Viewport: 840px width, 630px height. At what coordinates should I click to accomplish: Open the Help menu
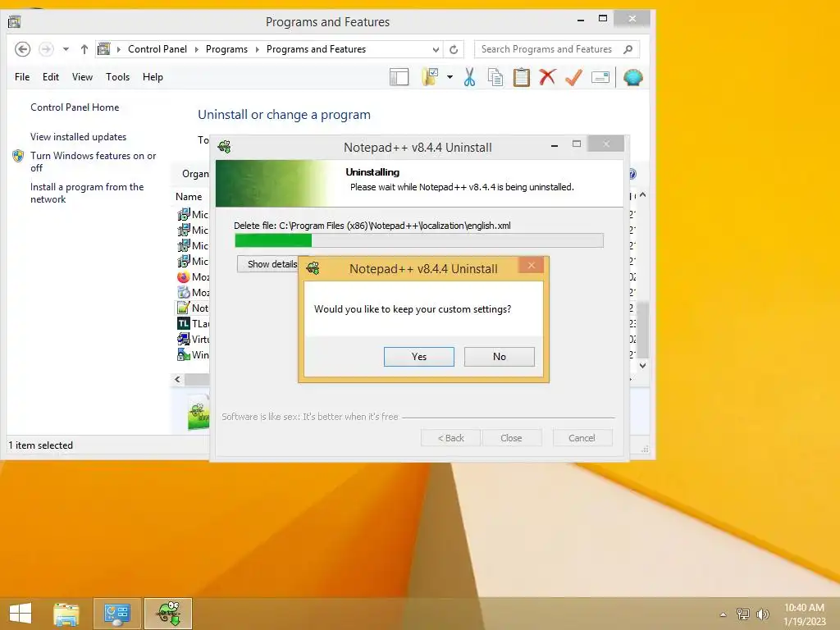(153, 77)
